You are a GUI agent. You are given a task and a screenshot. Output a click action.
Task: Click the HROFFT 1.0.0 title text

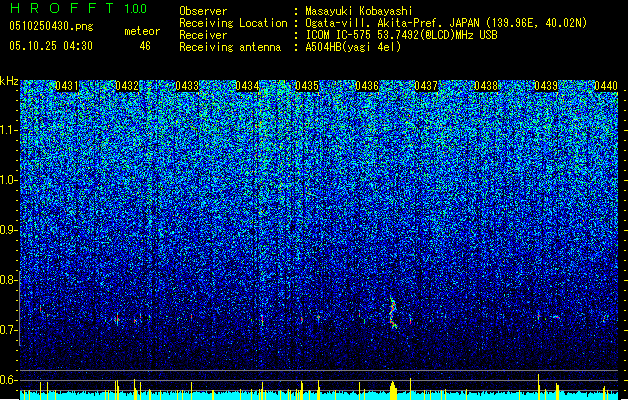[x=78, y=8]
